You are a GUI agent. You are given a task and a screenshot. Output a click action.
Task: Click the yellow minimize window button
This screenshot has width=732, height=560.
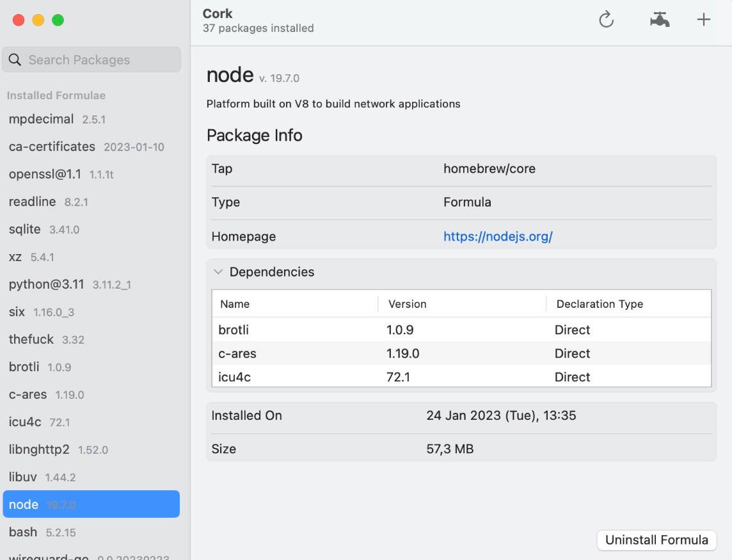coord(38,20)
